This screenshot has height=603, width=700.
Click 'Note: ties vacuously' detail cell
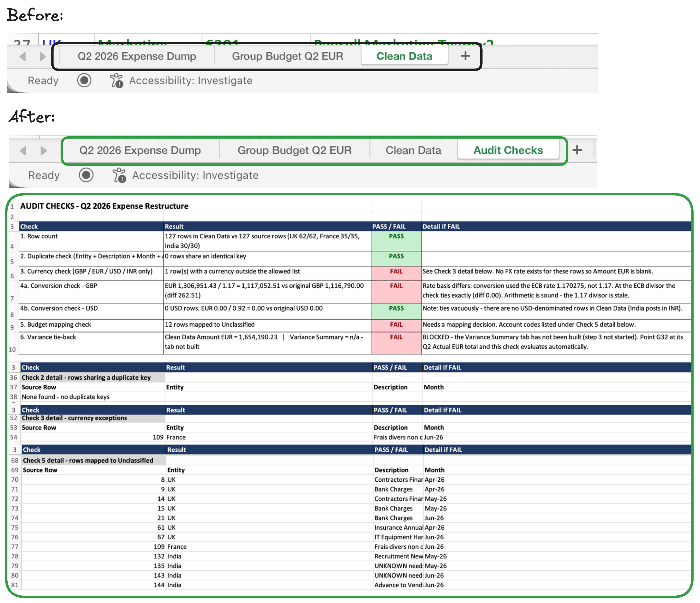point(556,311)
